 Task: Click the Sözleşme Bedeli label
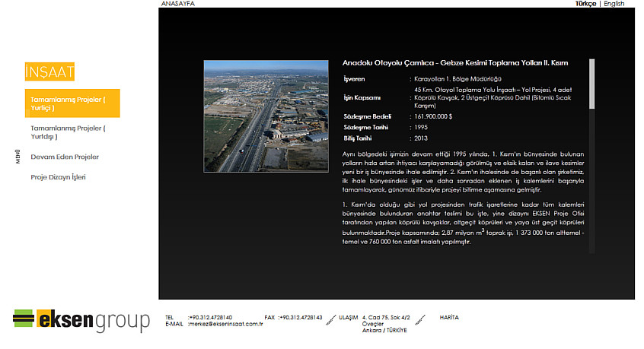367,116
